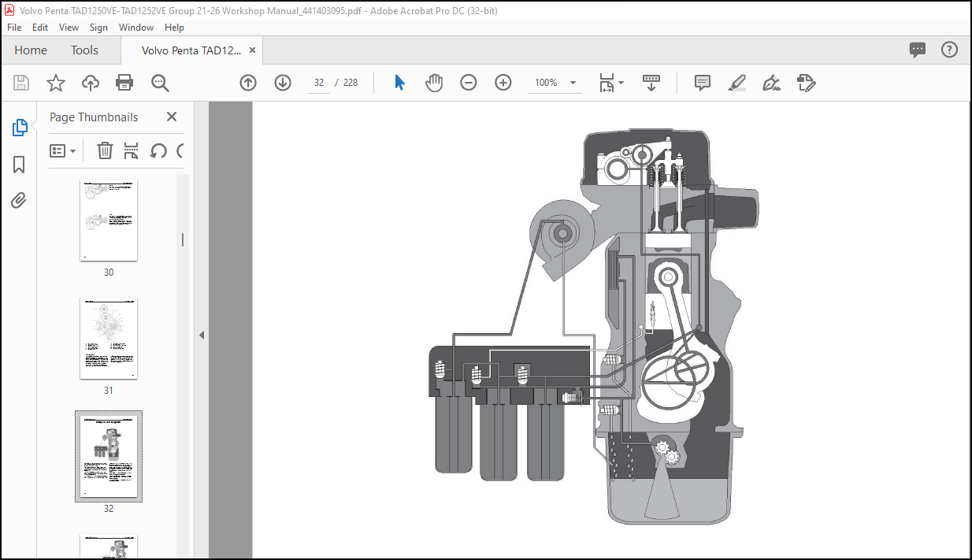The image size is (972, 560).
Task: Select the page 31 thumbnail
Action: (109, 339)
